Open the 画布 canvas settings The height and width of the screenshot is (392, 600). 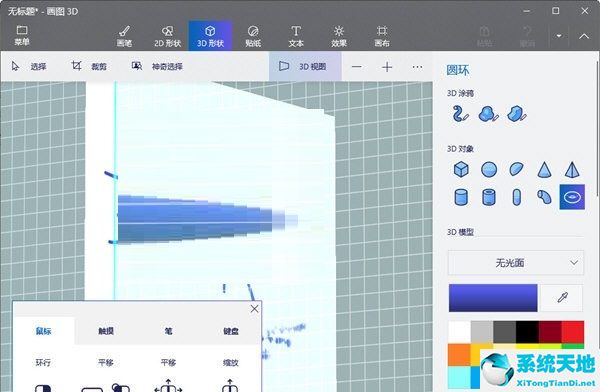[x=382, y=36]
